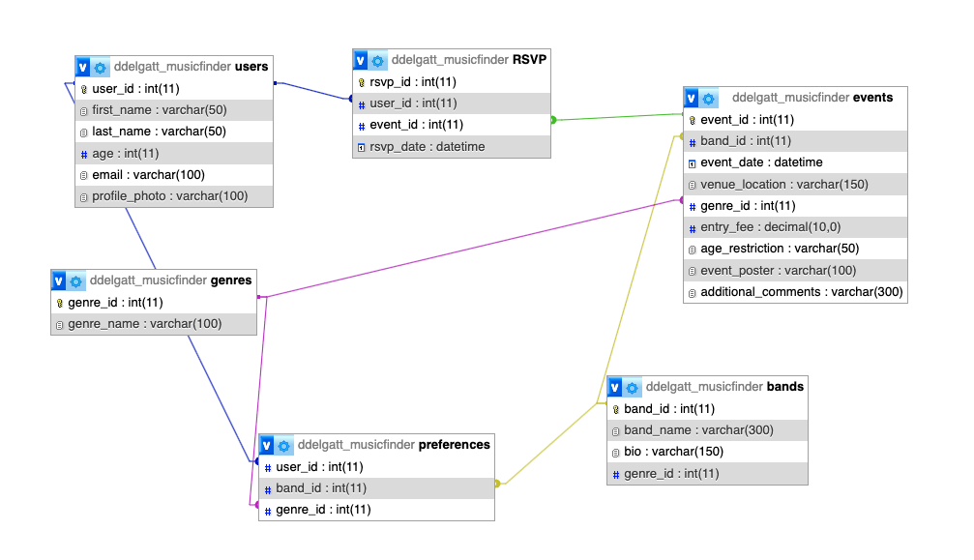This screenshot has width=974, height=560.
Task: Click the gear icon on bands table
Action: tap(633, 387)
